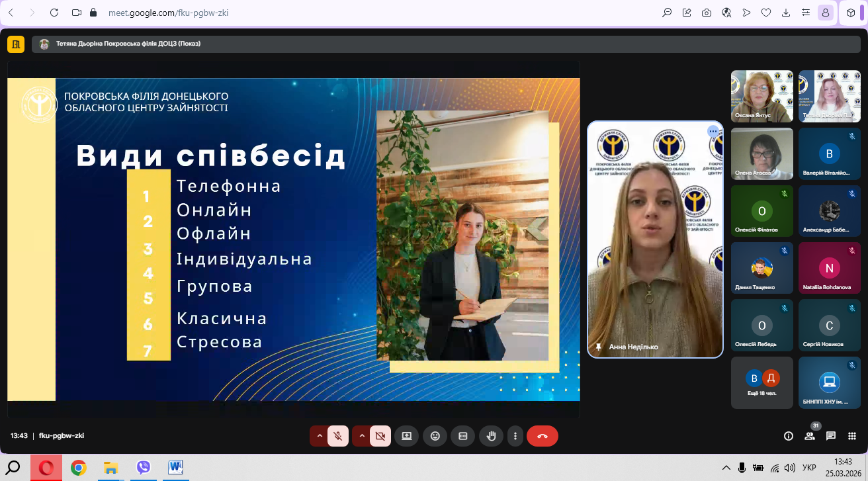Raise your hand in the meeting

click(x=491, y=436)
